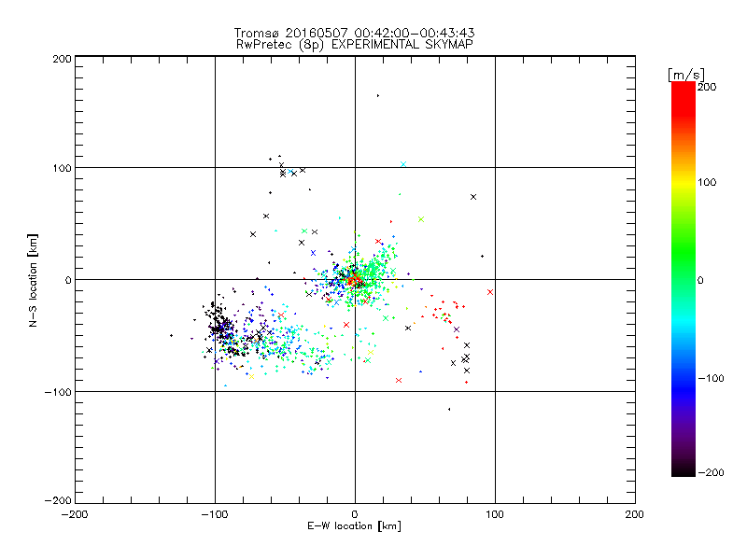The image size is (747, 560).
Task: Click the colorbar tick label "0"
Action: [700, 280]
